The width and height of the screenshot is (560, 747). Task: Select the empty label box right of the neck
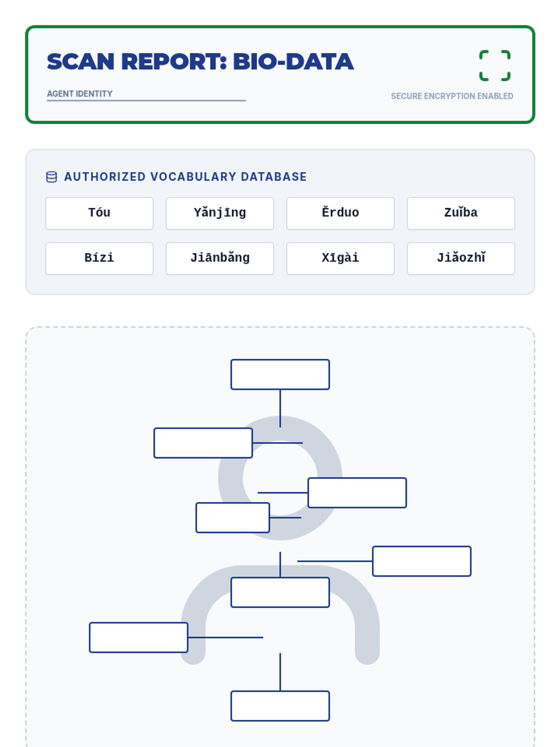(x=421, y=561)
